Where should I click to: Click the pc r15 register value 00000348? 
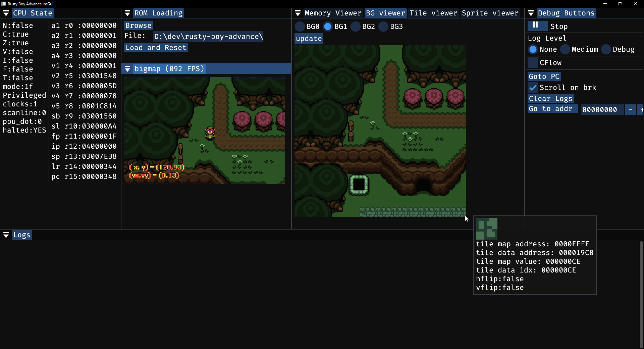tap(99, 177)
